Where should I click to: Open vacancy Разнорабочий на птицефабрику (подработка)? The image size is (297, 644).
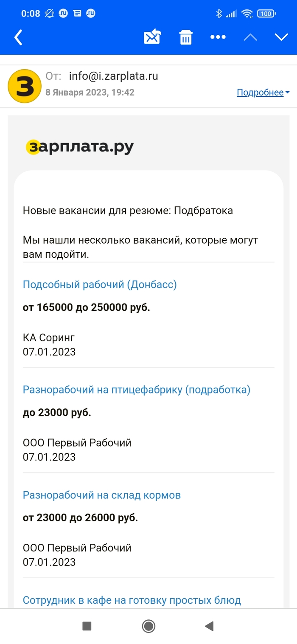137,390
